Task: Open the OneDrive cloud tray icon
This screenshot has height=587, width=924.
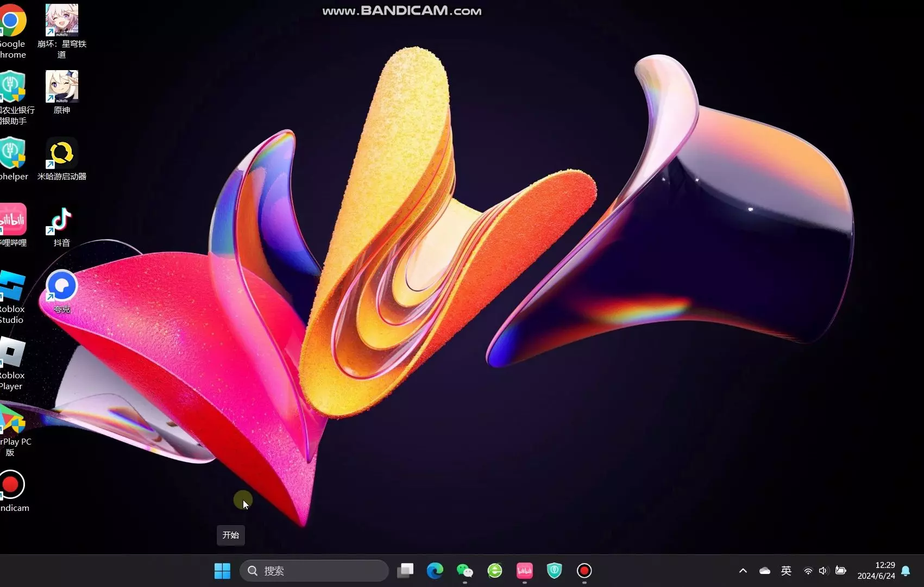Action: tap(765, 571)
